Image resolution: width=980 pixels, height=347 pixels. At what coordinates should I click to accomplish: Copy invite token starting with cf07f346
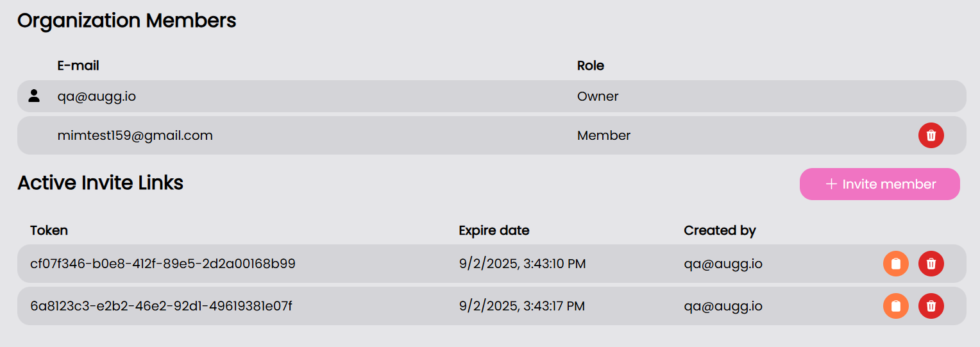point(895,264)
